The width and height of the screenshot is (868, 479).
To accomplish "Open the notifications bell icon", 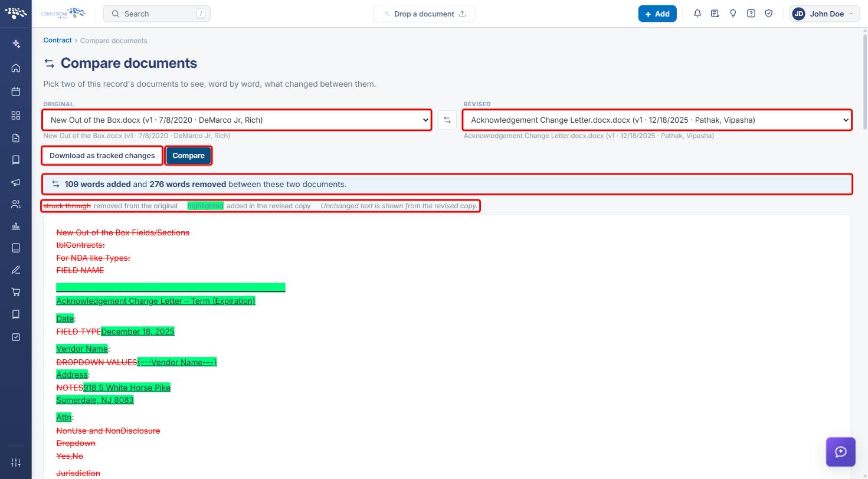I will point(697,14).
